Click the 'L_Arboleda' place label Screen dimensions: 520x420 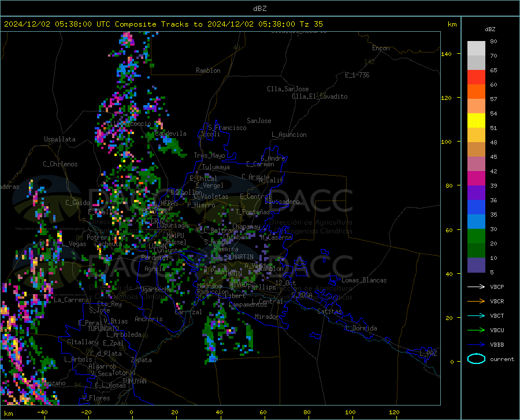tap(124, 334)
